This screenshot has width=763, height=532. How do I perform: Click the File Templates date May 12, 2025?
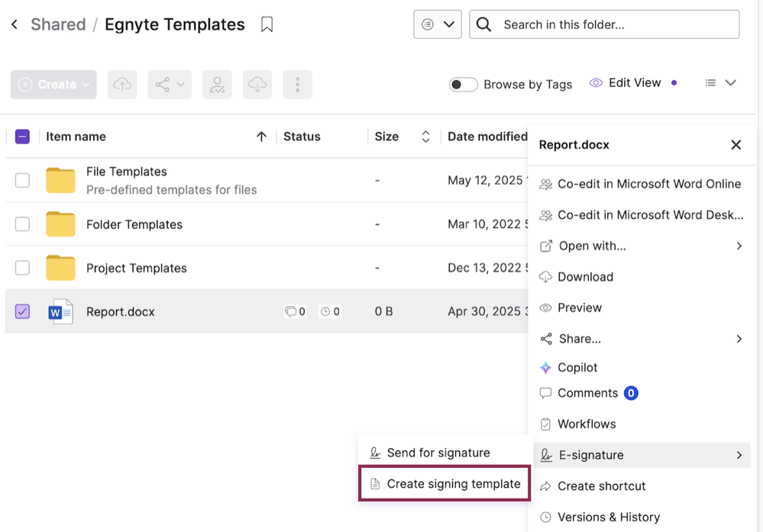pos(487,180)
